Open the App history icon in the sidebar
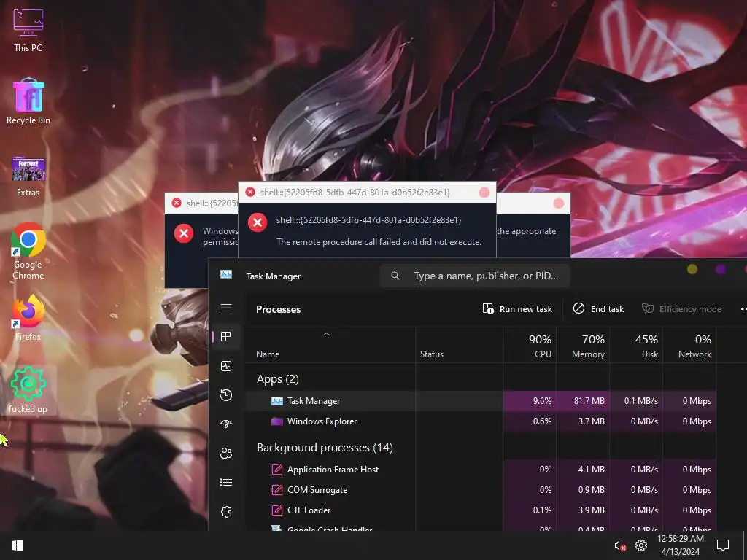 pos(226,394)
